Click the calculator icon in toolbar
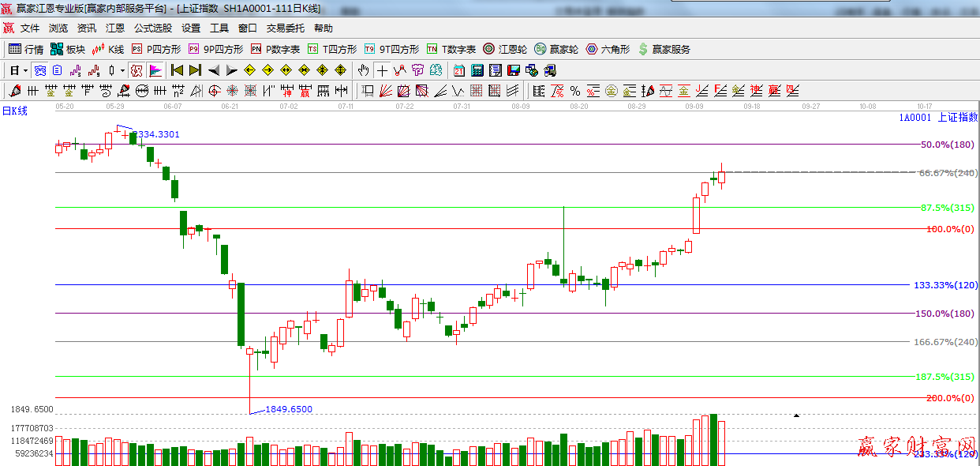The image size is (980, 466). tap(477, 70)
